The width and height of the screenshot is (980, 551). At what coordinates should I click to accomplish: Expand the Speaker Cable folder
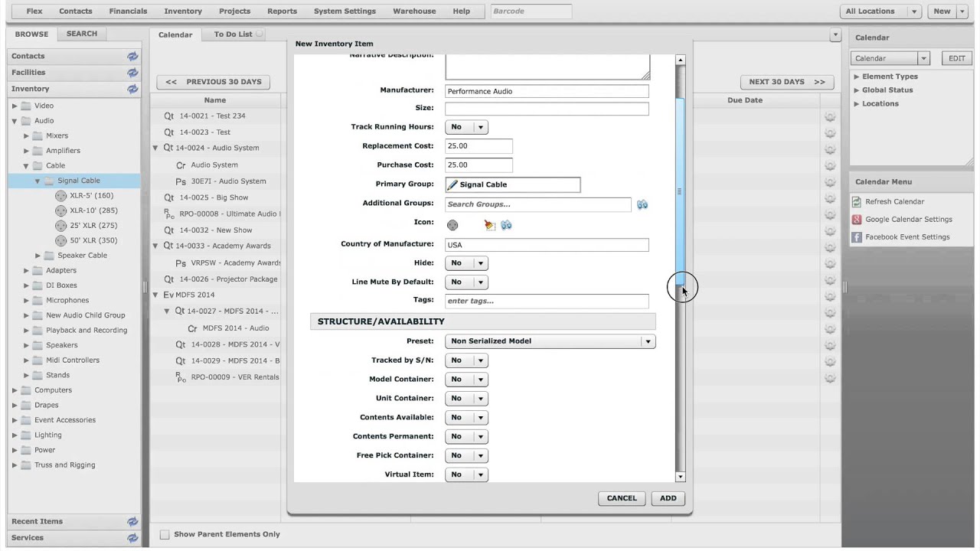(38, 256)
